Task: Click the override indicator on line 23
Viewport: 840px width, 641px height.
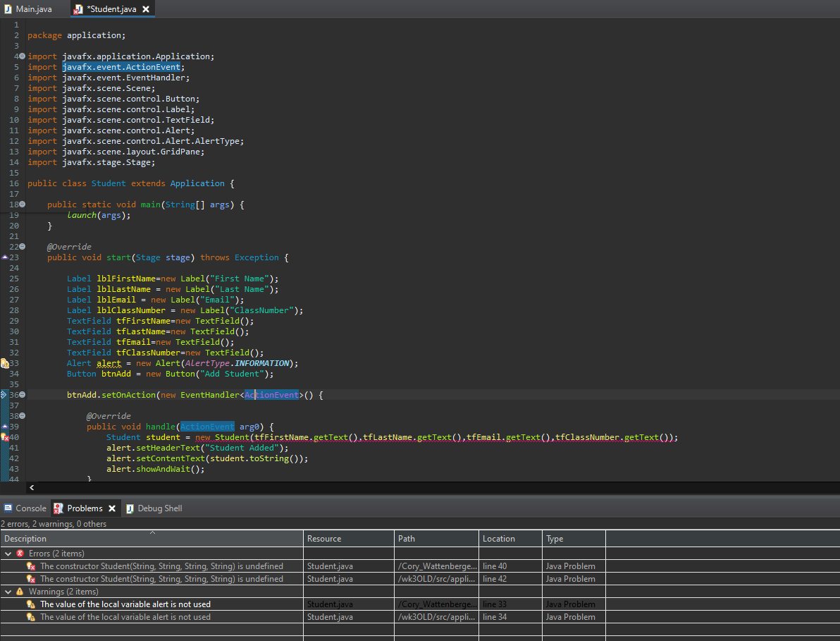Action: [4, 257]
